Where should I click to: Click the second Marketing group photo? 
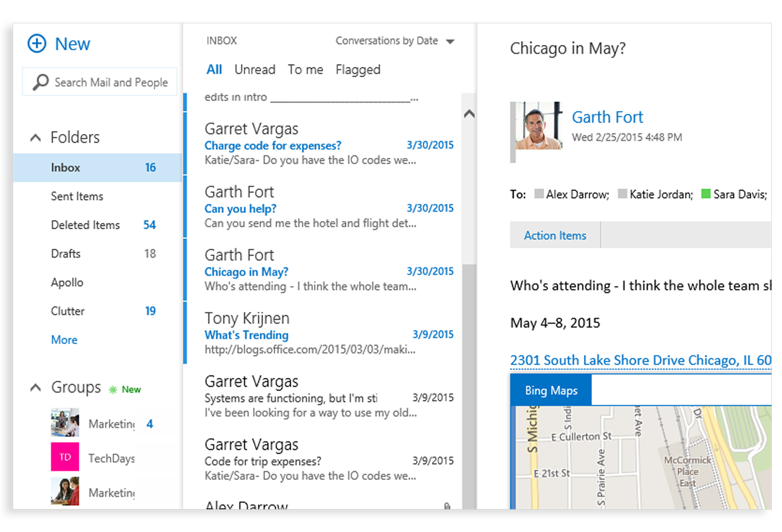[65, 491]
